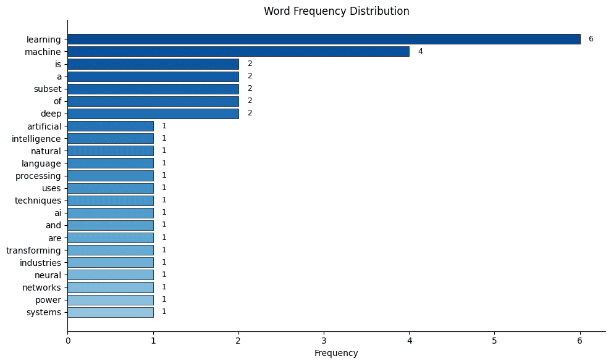Select the '2' annotation near the 'is' bar

point(249,64)
